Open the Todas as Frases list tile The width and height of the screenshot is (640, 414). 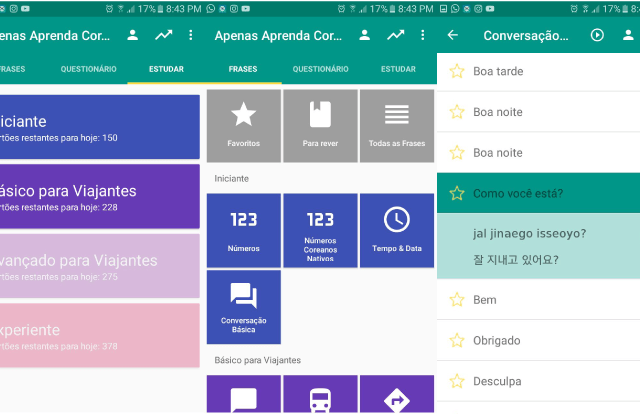[396, 125]
